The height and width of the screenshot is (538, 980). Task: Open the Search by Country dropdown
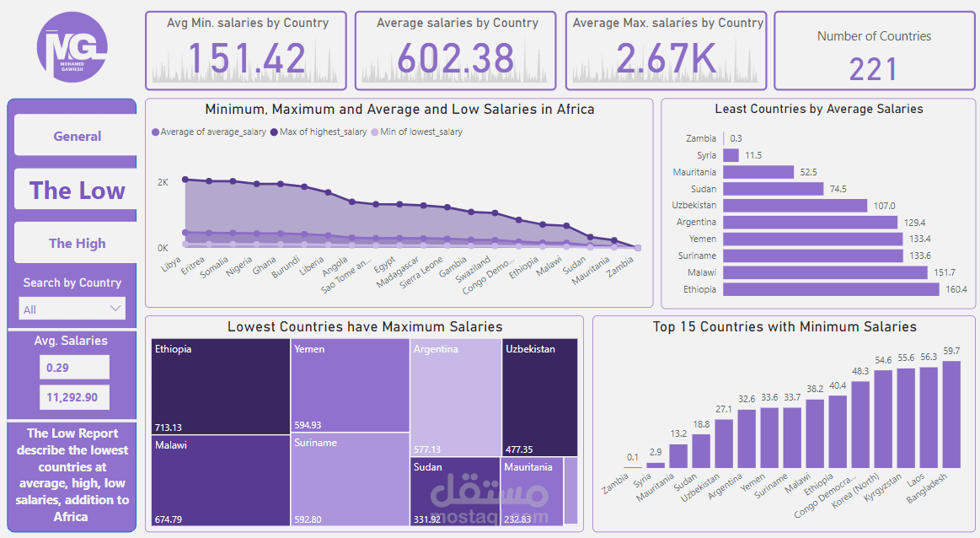(72, 309)
